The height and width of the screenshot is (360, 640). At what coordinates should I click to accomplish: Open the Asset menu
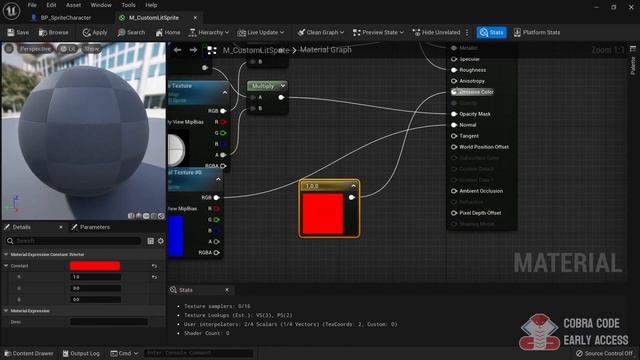(73, 5)
